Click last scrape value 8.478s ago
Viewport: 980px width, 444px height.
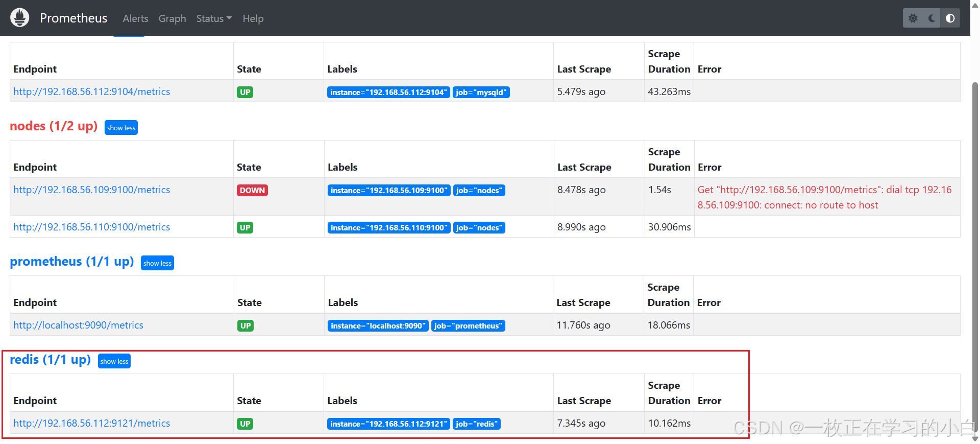pyautogui.click(x=581, y=190)
